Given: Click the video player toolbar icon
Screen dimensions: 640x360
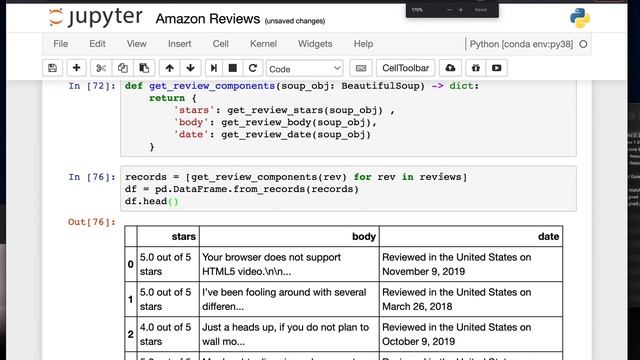Looking at the screenshot, I should pos(496,68).
